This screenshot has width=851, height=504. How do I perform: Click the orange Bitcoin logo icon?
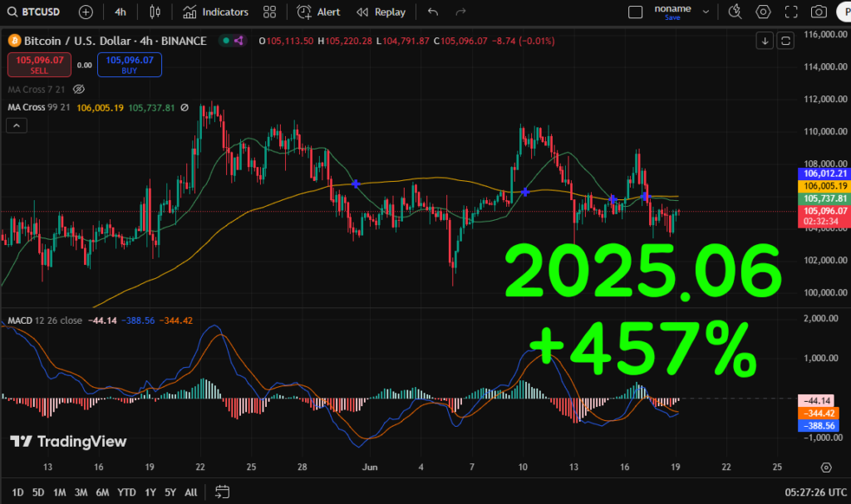tap(14, 41)
